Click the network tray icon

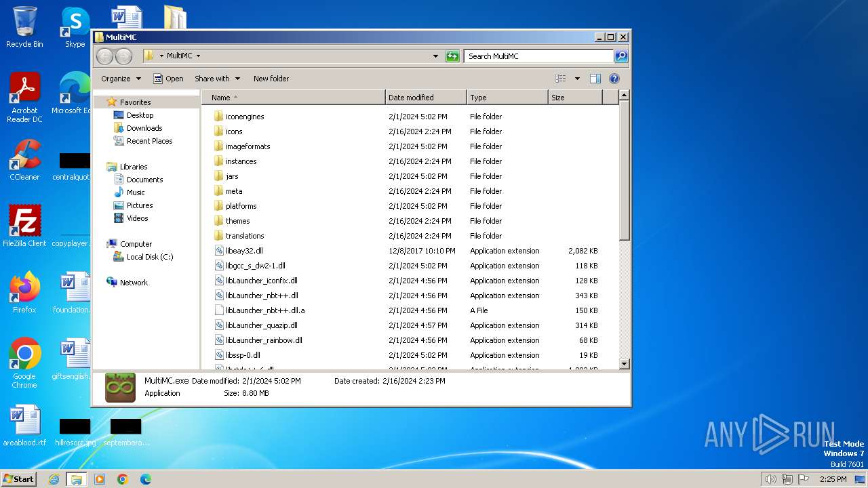(x=787, y=479)
